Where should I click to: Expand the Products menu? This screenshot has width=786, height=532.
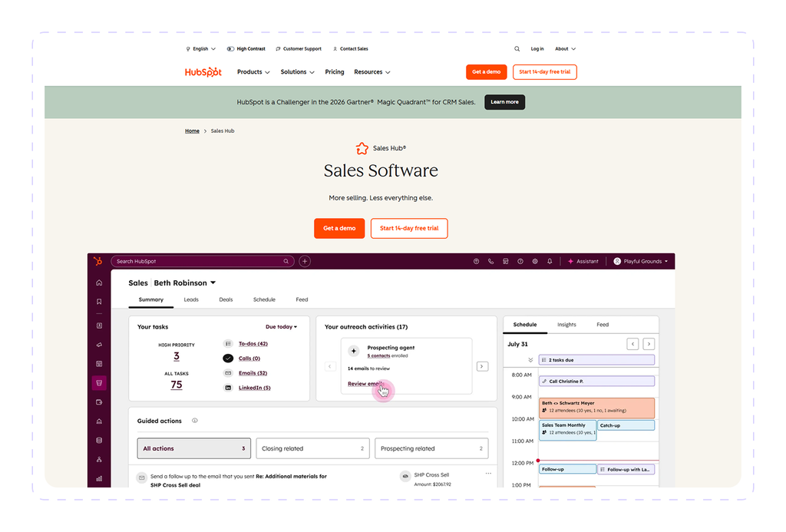(x=253, y=72)
